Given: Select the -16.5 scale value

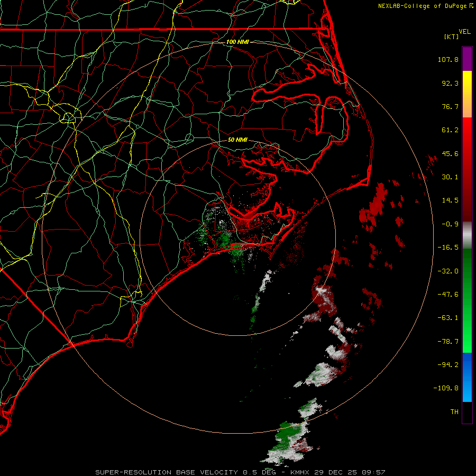Looking at the screenshot, I should [x=448, y=248].
